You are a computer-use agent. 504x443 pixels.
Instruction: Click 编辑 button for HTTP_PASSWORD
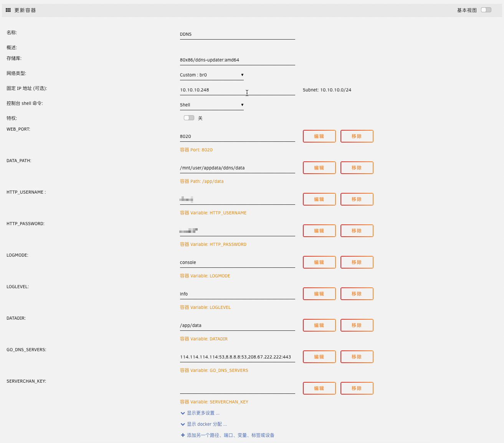[319, 231]
